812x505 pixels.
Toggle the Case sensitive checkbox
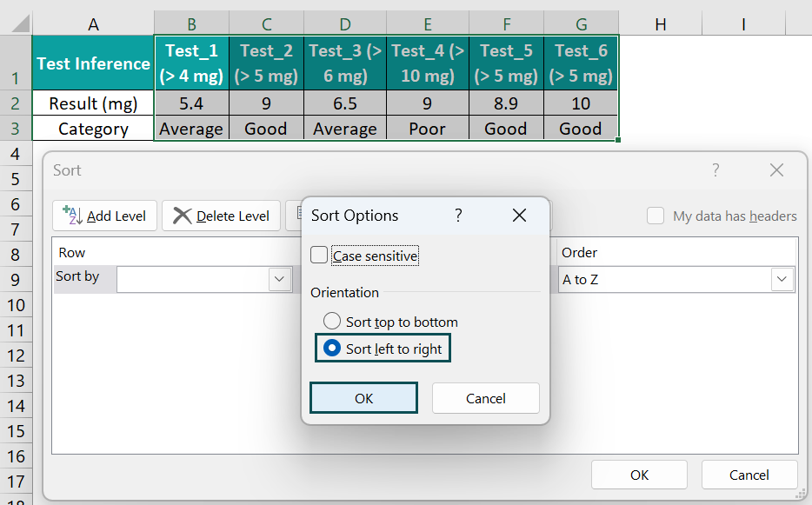click(319, 255)
